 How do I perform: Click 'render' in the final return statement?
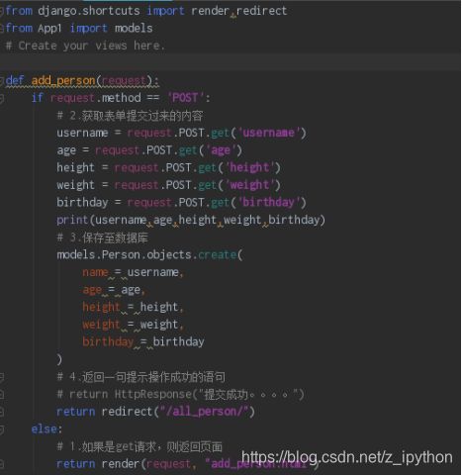122,464
